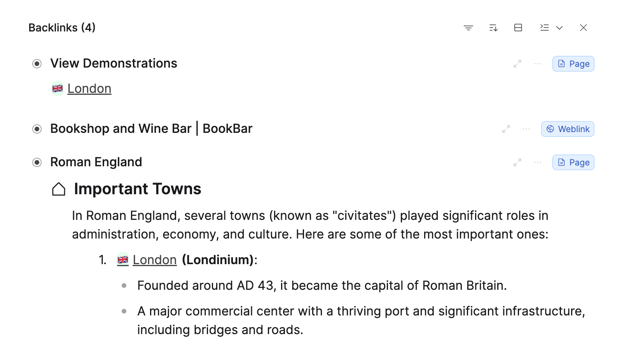The image size is (629, 364).
Task: Open the dropdown chevron beside indent icon
Action: pyautogui.click(x=559, y=28)
